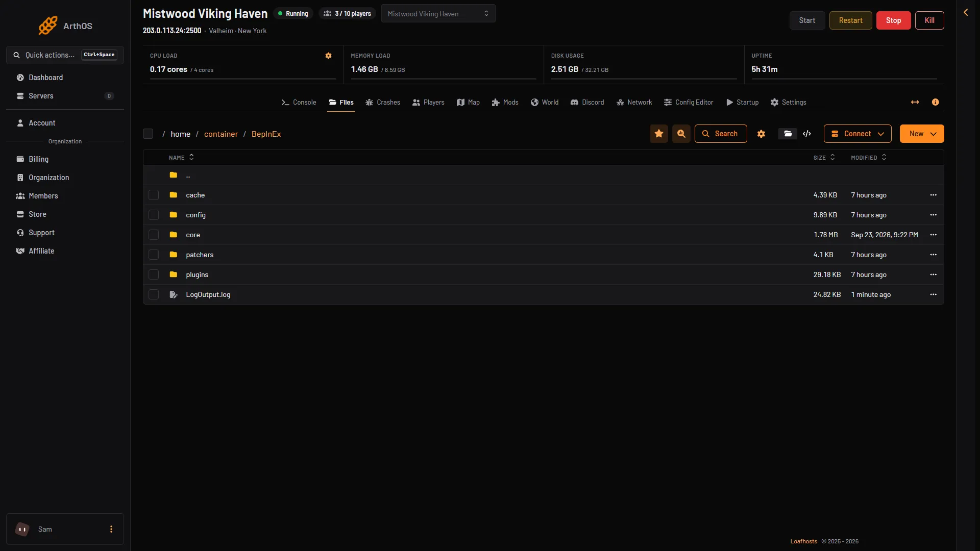980x551 pixels.
Task: Tick the select-all checkbox beside breadcrumb
Action: pos(148,134)
